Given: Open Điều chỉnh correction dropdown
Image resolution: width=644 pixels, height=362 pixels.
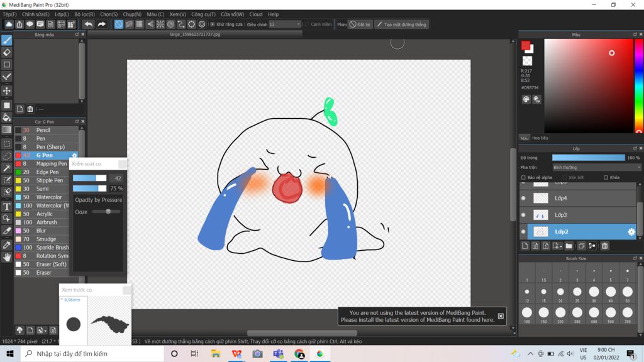Looking at the screenshot, I should coord(285,25).
